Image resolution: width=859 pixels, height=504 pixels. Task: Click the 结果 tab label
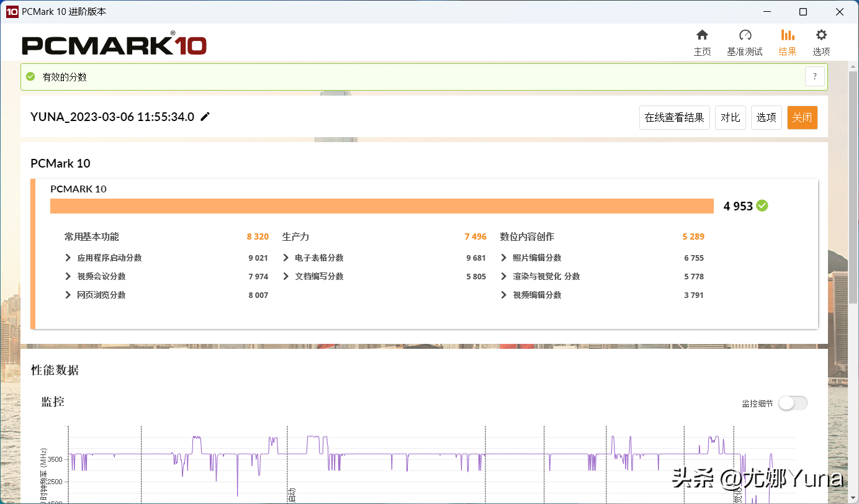point(788,52)
